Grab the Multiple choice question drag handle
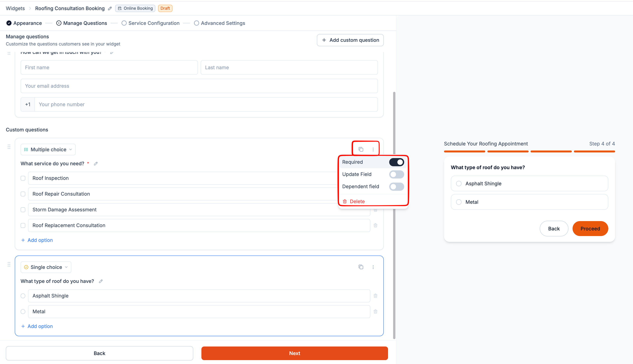 pyautogui.click(x=9, y=147)
